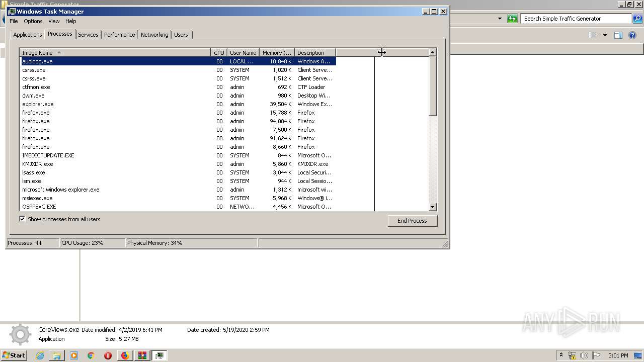Click the End Process button
Viewport: 644px width, 362px height.
click(x=412, y=221)
